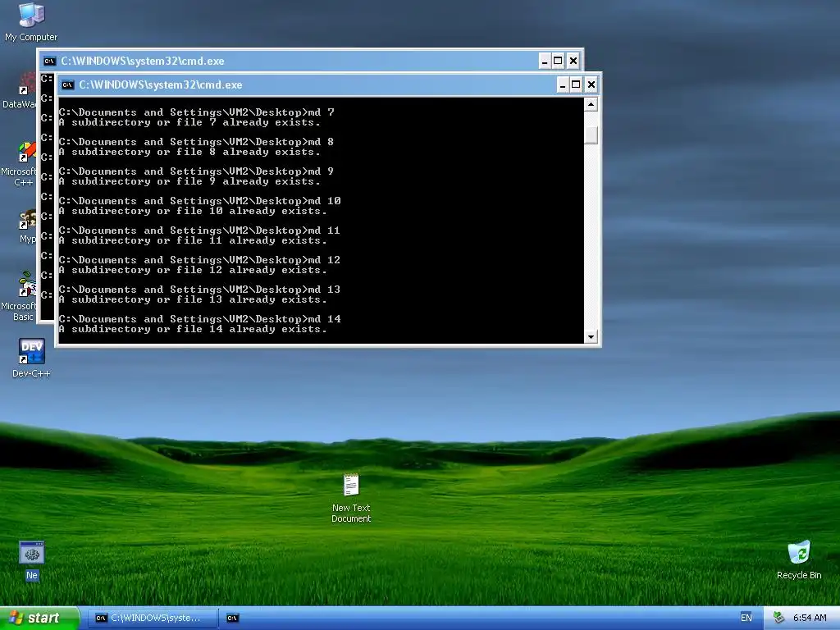Close the back cmd.exe window

pos(573,61)
